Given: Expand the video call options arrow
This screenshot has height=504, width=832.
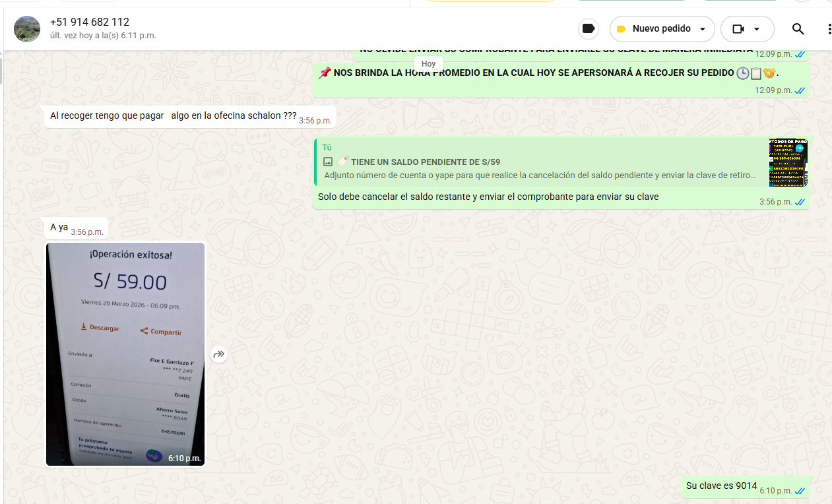Looking at the screenshot, I should [757, 29].
